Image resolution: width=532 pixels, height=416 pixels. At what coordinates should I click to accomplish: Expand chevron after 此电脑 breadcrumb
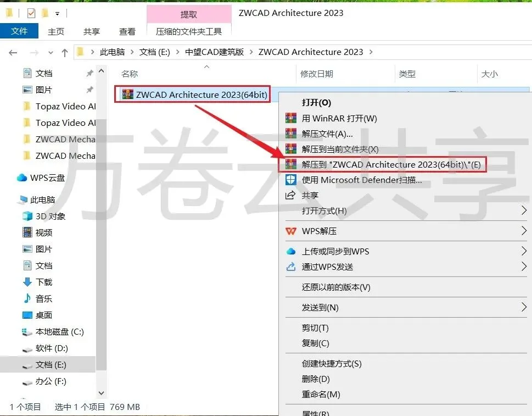point(132,52)
